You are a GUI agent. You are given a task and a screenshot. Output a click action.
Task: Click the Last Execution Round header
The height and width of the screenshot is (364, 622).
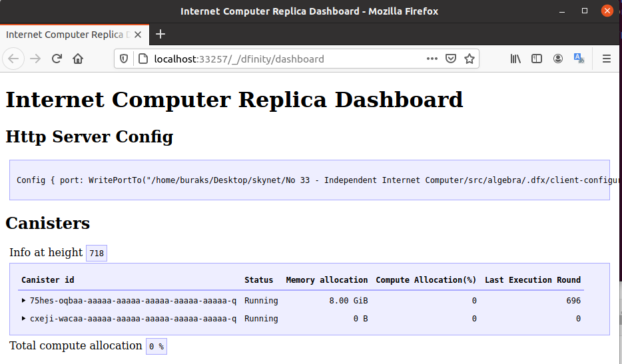click(x=532, y=280)
